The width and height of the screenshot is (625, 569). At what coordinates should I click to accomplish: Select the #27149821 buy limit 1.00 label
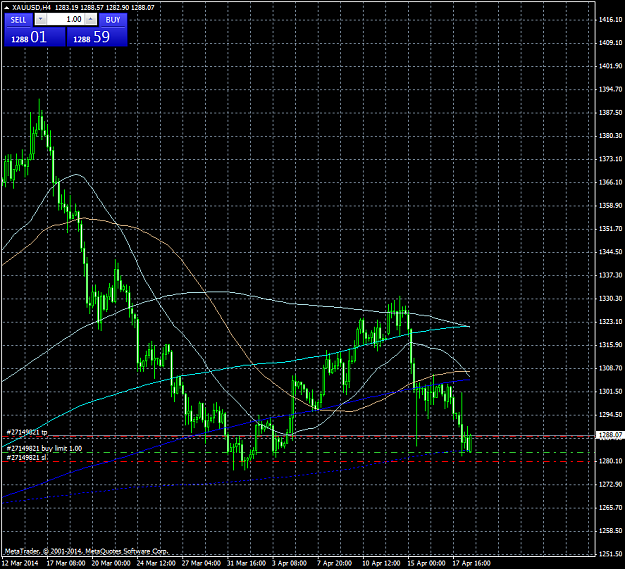44,448
